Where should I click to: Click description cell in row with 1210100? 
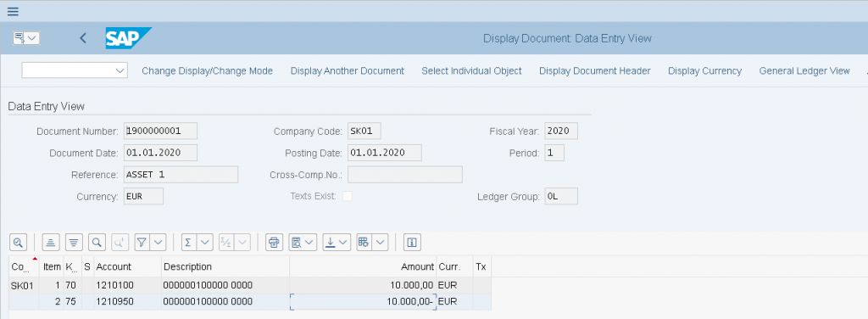point(225,285)
